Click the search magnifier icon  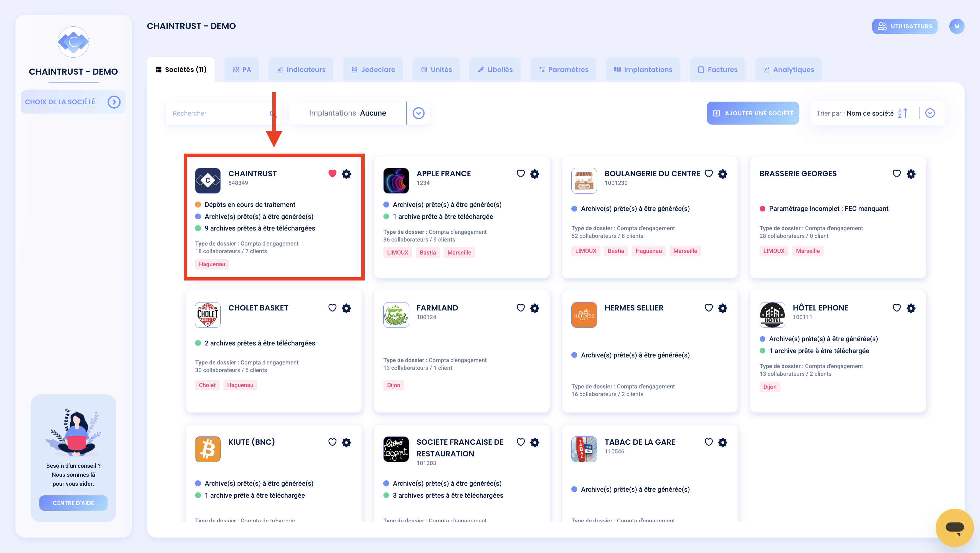(273, 113)
